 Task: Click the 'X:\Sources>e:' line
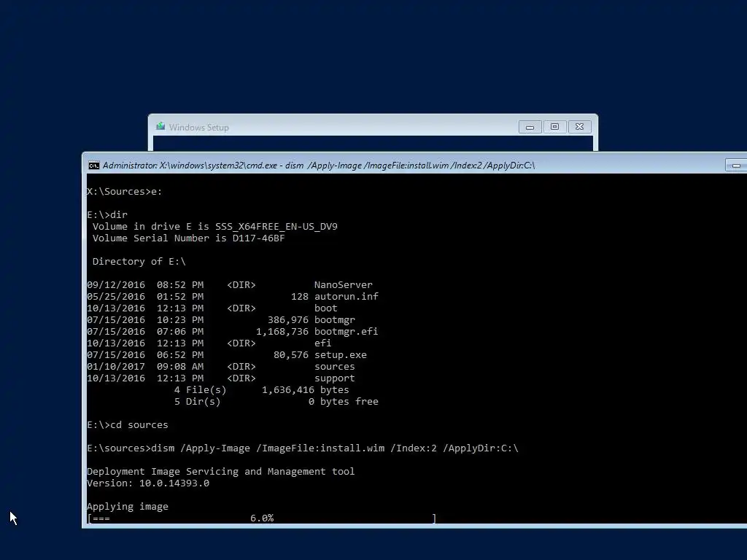(124, 192)
